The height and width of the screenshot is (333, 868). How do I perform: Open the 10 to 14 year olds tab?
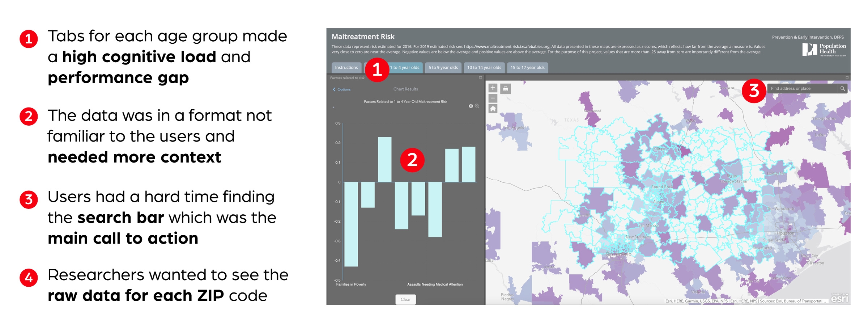tap(484, 67)
